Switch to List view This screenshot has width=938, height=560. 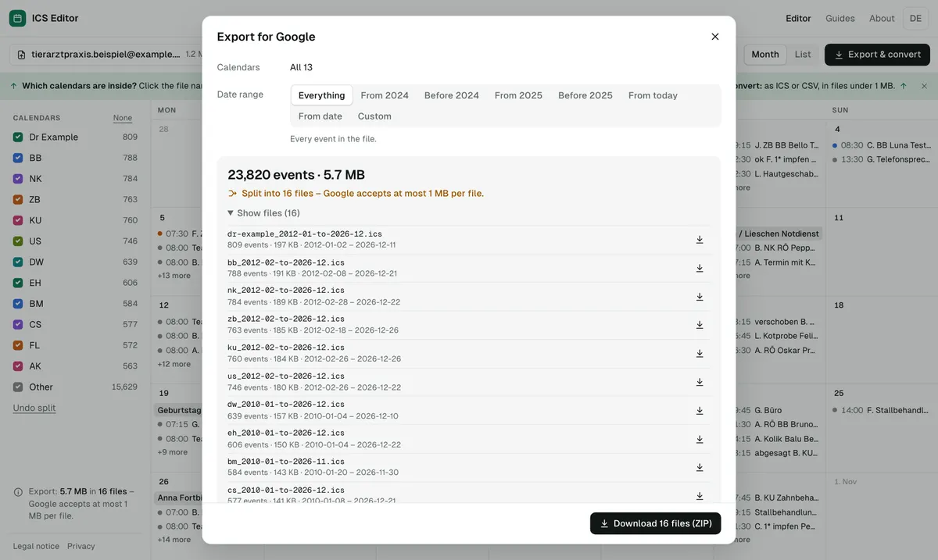tap(803, 55)
